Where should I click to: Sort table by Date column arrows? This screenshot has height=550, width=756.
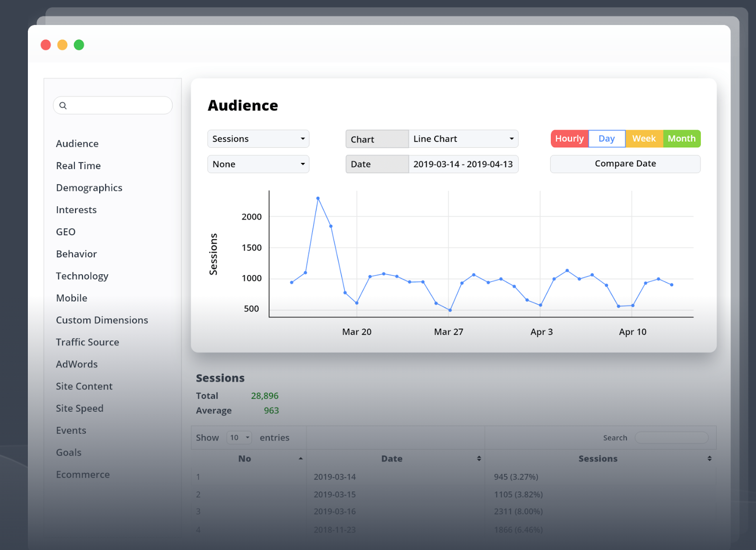479,458
